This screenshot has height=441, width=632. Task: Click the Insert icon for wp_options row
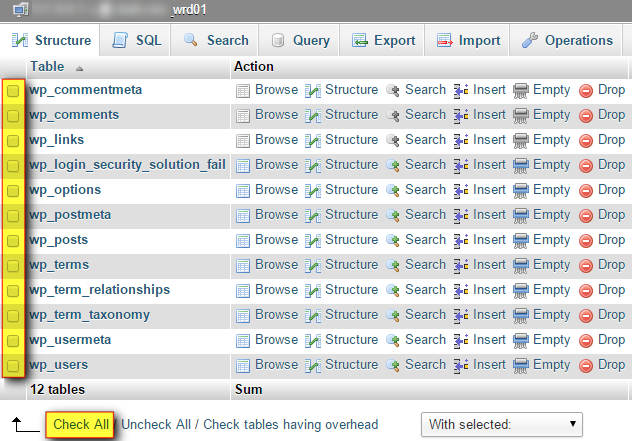pos(461,190)
